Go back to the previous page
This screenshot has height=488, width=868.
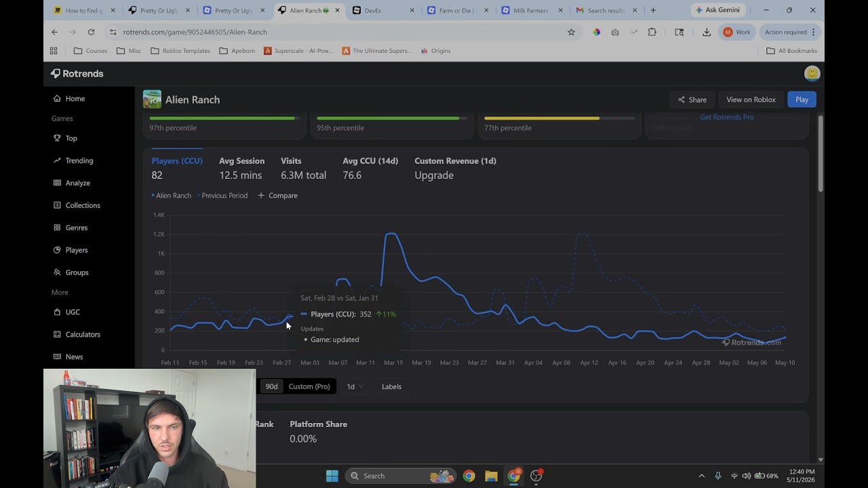pyautogui.click(x=55, y=32)
